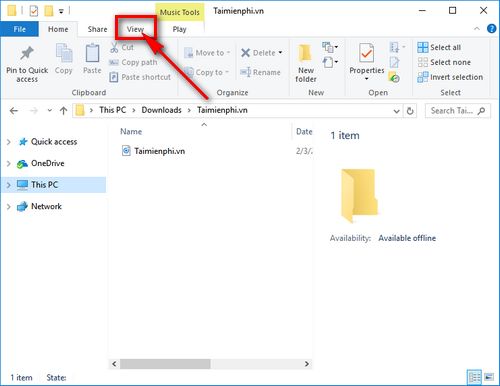Click the Forward arrow navigation button
Image resolution: width=500 pixels, height=386 pixels.
point(34,111)
